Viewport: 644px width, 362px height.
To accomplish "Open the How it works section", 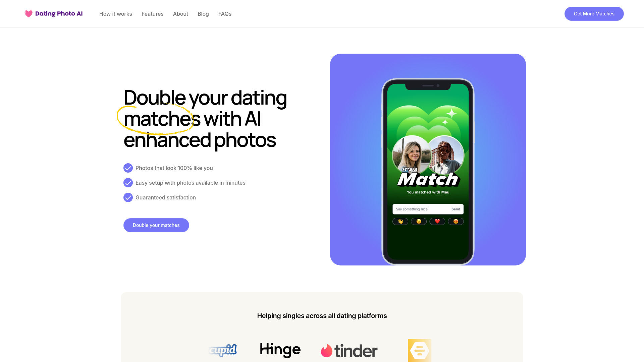I will pyautogui.click(x=115, y=14).
